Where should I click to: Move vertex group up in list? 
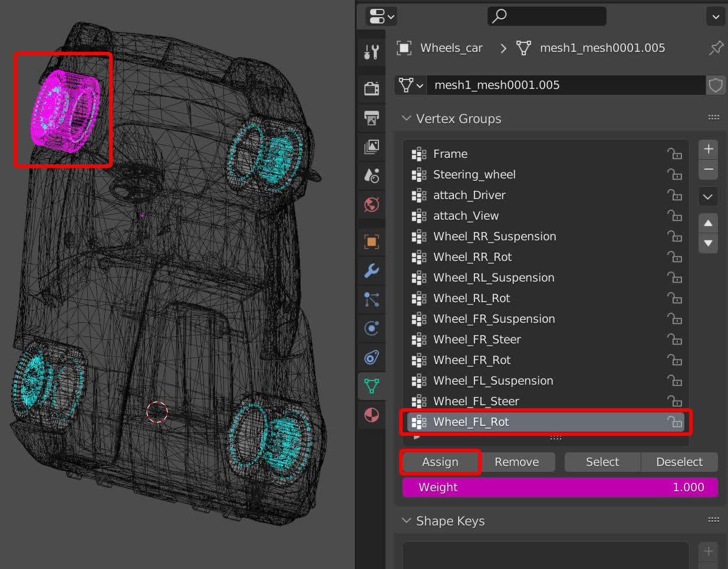tap(708, 223)
